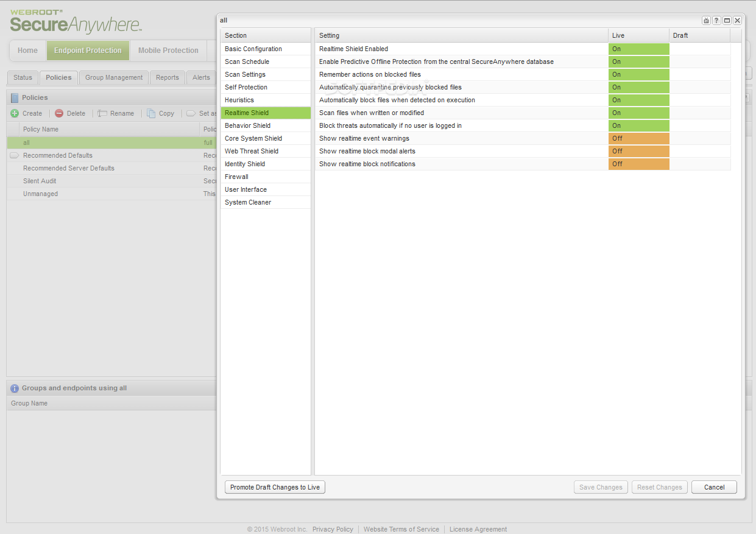The width and height of the screenshot is (756, 534).
Task: Click the Policy Name column header
Action: (110, 129)
